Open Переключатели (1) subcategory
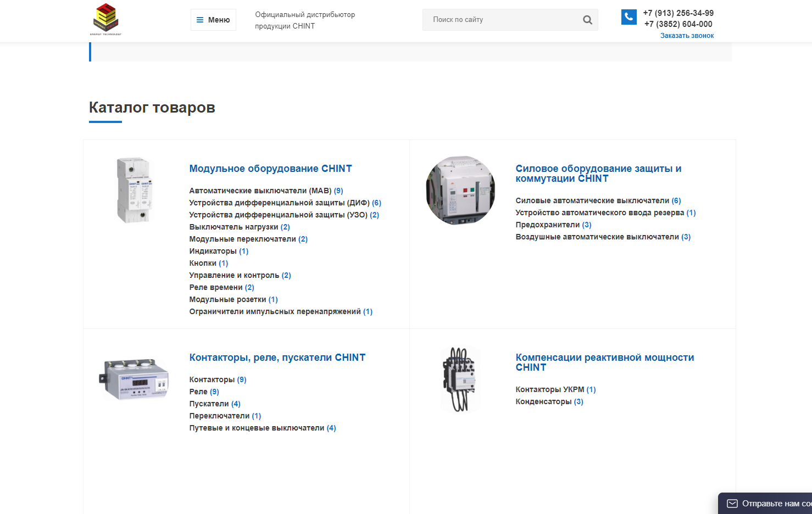This screenshot has height=514, width=812. (225, 416)
